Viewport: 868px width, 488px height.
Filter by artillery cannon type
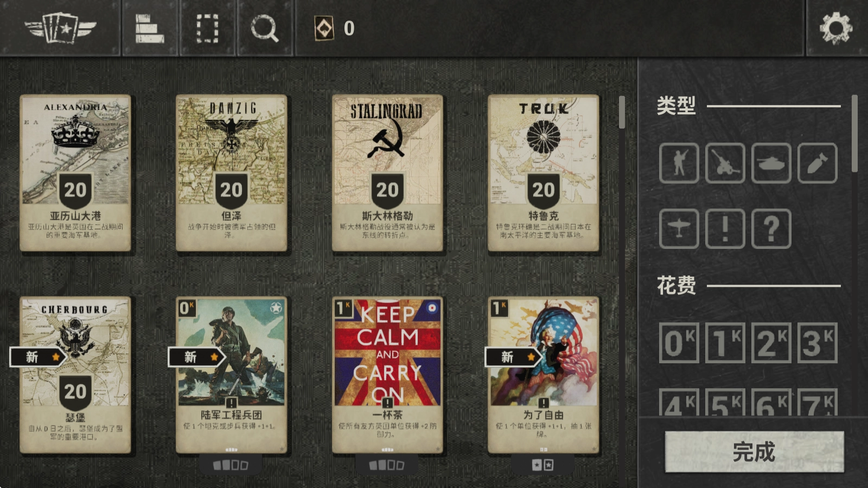coord(725,163)
